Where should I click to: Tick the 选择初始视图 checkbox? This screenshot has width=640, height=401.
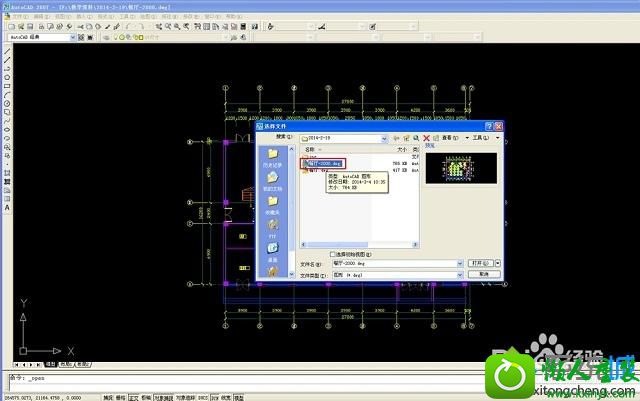332,254
